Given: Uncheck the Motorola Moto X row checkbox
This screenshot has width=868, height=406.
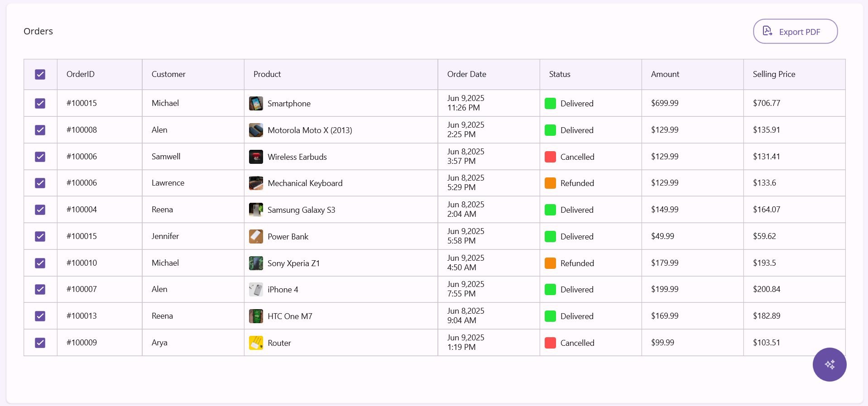Looking at the screenshot, I should click(40, 130).
